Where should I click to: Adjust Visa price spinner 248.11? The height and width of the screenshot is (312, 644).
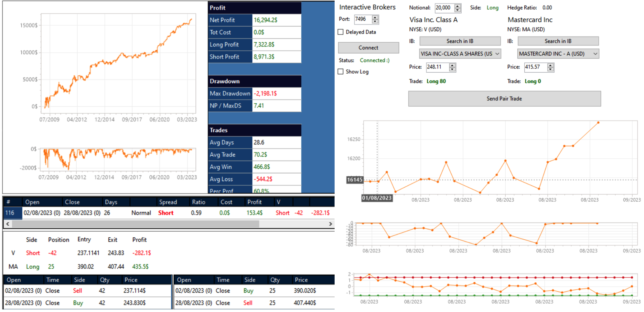(x=452, y=67)
